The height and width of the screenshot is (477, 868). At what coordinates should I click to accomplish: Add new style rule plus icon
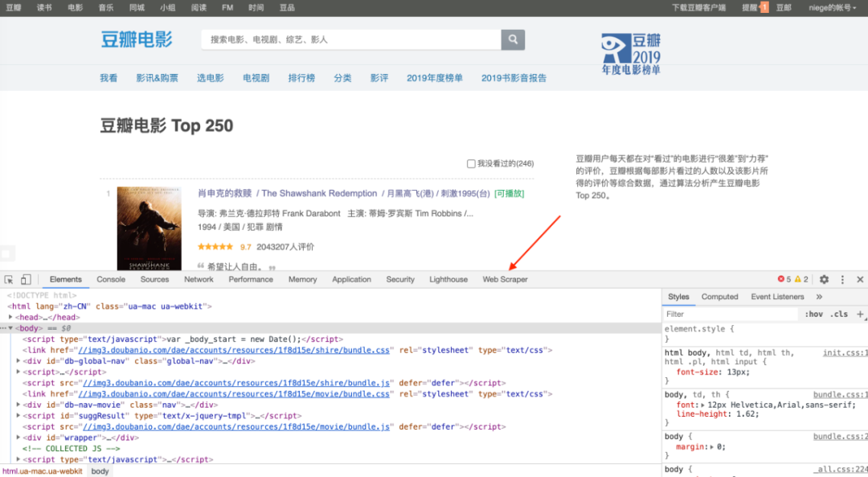tap(860, 315)
